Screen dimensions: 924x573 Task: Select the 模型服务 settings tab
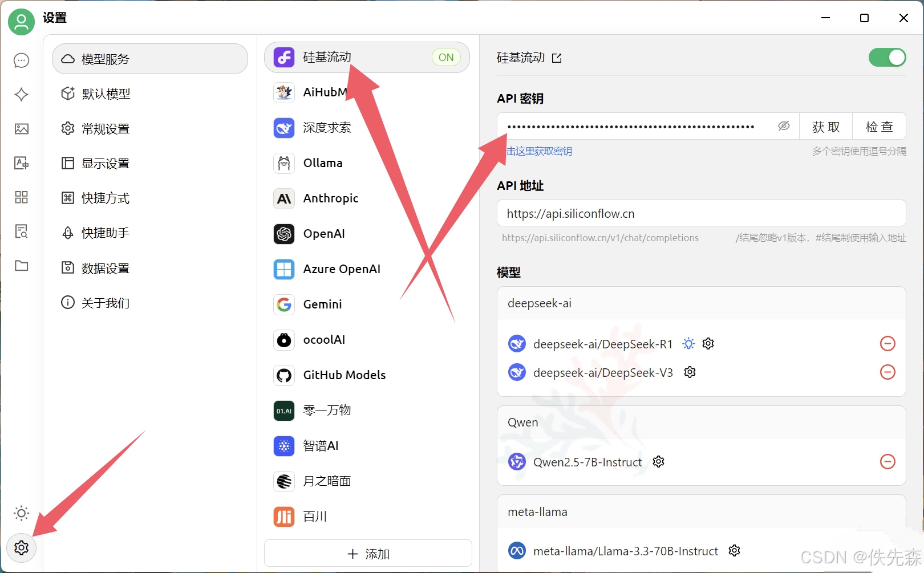(x=150, y=59)
